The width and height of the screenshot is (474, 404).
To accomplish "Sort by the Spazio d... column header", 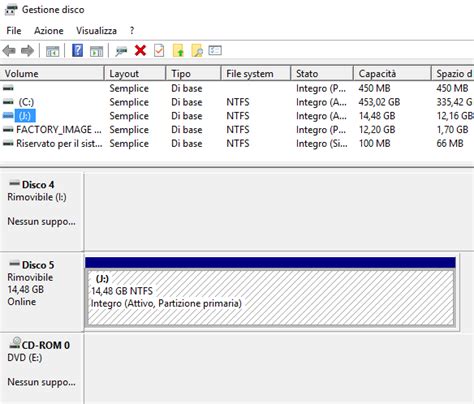I will (x=453, y=73).
